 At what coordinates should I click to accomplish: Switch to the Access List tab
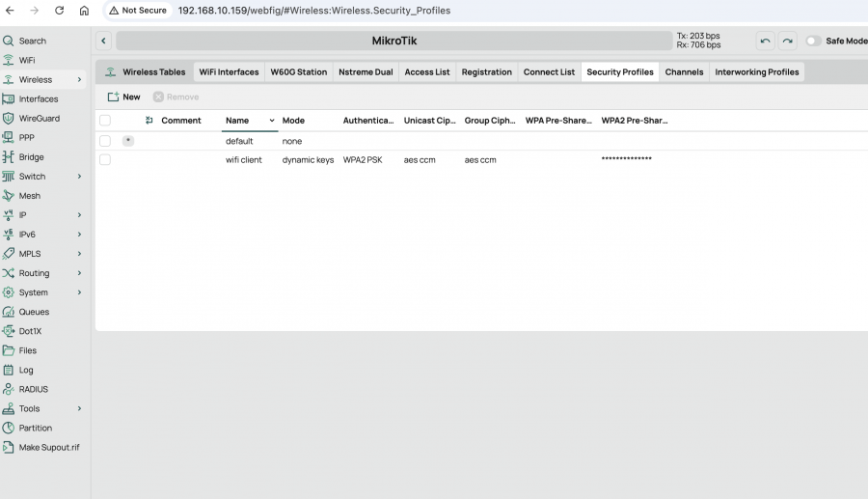426,72
